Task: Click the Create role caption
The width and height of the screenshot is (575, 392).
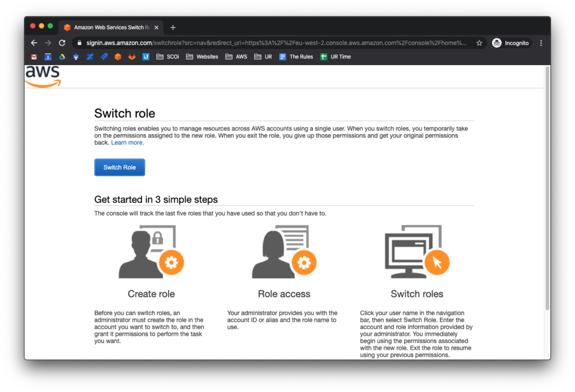Action: tap(151, 294)
